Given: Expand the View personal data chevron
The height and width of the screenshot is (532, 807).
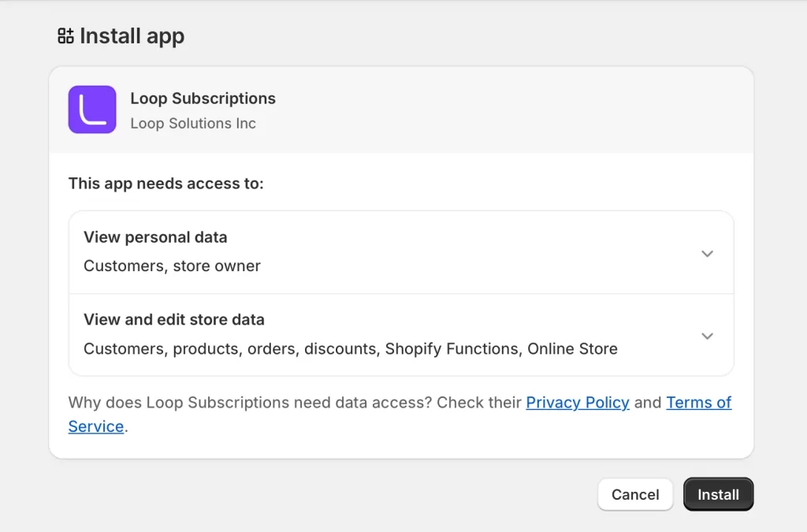Looking at the screenshot, I should (x=707, y=253).
